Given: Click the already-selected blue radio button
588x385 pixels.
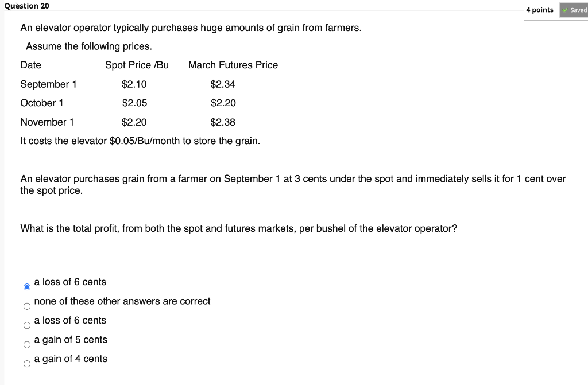Looking at the screenshot, I should [25, 286].
